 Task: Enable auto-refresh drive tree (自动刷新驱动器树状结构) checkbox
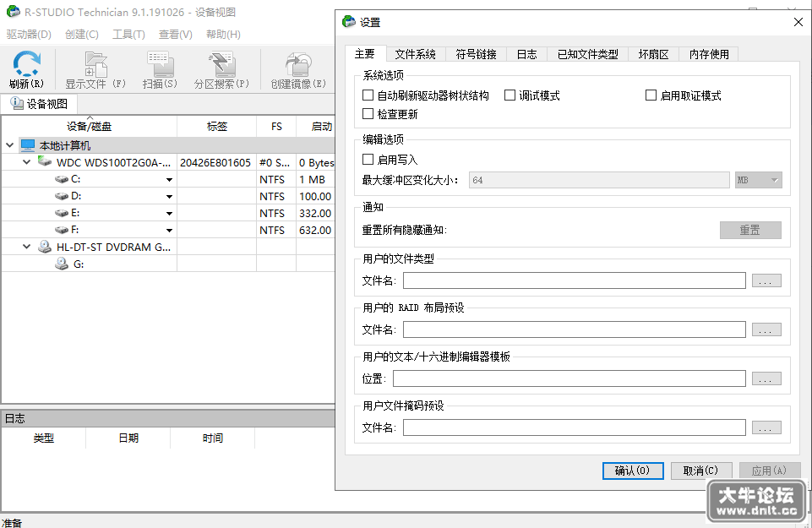(x=368, y=95)
